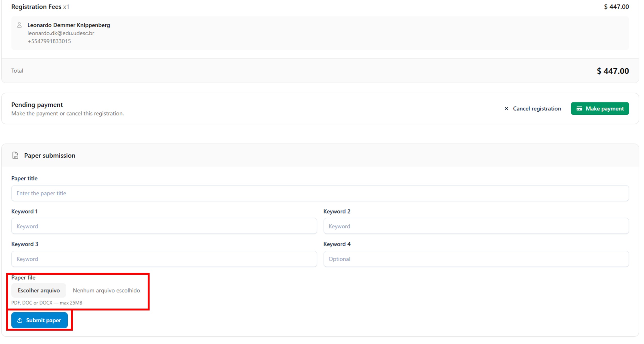This screenshot has height=344, width=644.
Task: Click the leonardo.dk@edu.udesc.br email text
Action: [61, 33]
